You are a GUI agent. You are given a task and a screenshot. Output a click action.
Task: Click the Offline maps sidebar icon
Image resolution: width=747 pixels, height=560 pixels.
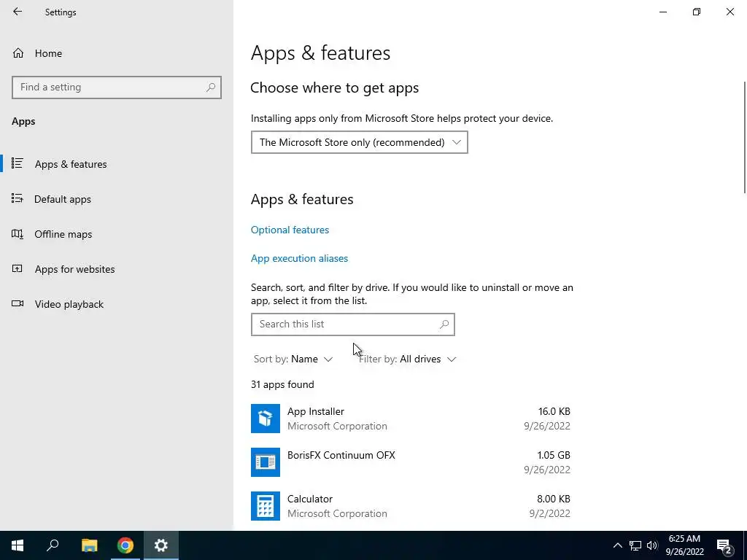[x=18, y=234]
